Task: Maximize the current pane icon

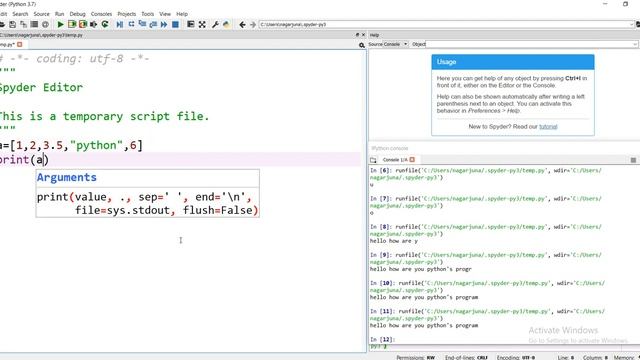Action: coord(190,24)
